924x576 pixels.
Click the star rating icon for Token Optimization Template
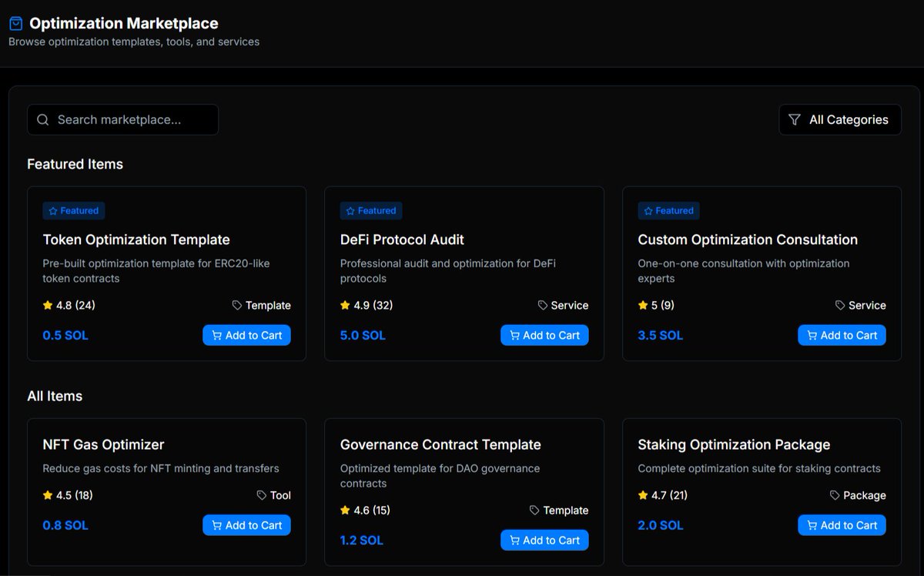(48, 305)
